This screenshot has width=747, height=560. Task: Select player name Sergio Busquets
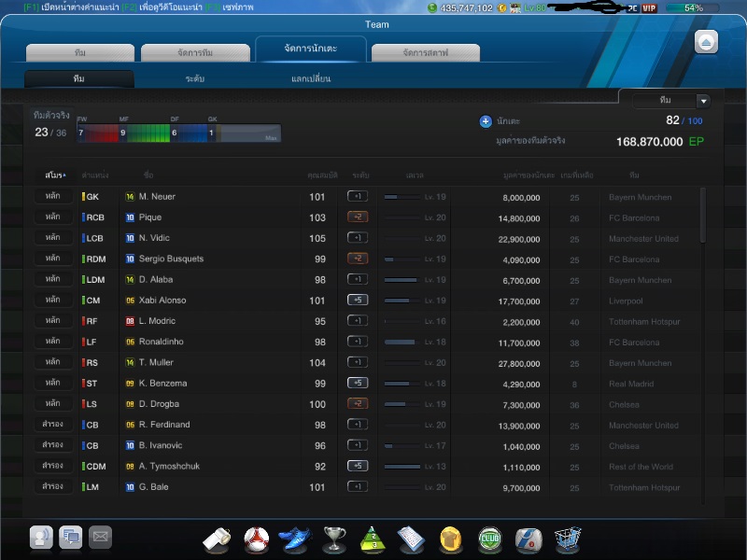tap(171, 259)
